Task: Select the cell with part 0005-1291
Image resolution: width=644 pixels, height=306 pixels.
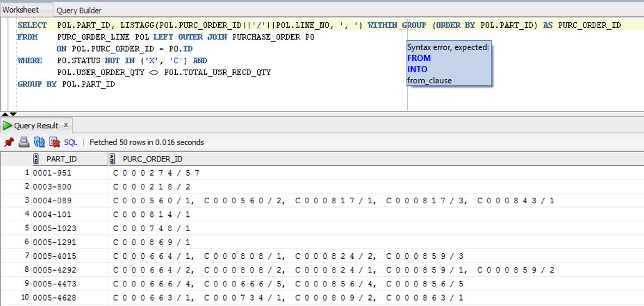Action: 70,242
